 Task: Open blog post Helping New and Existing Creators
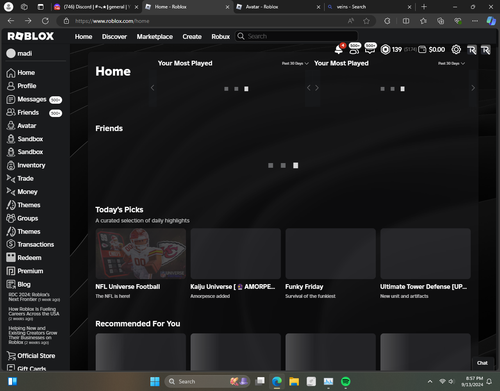(33, 335)
